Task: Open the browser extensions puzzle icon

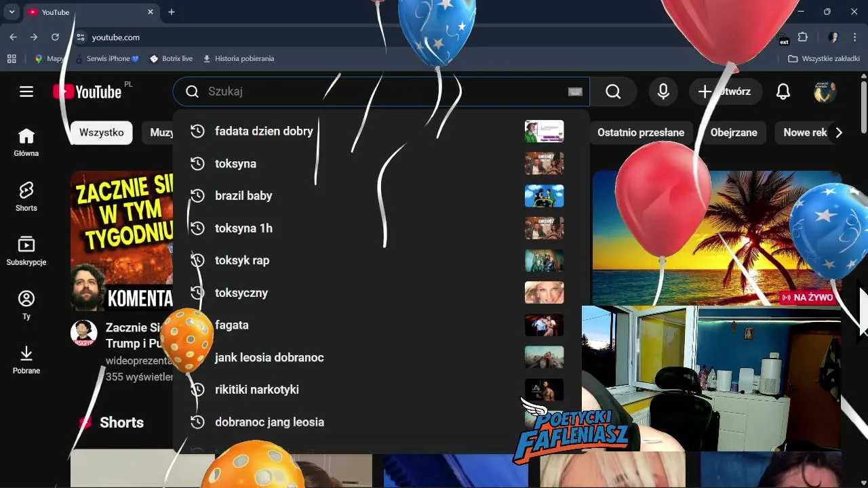Action: pyautogui.click(x=803, y=37)
